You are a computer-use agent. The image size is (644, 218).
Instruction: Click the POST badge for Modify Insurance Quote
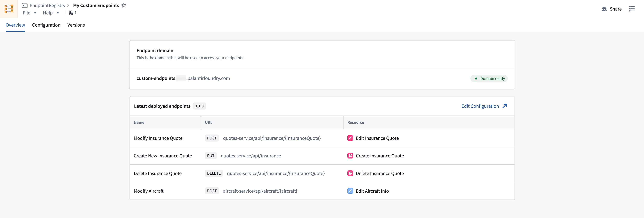212,138
